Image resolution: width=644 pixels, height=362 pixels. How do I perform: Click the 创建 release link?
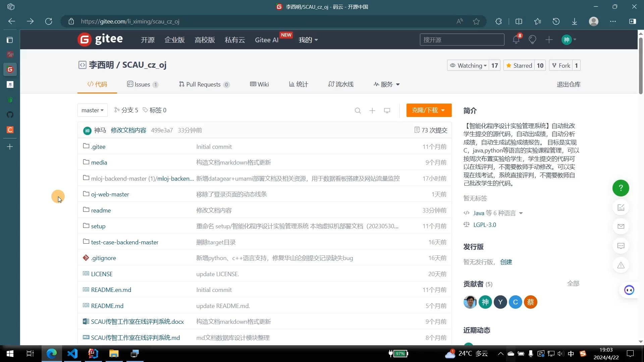click(x=506, y=262)
